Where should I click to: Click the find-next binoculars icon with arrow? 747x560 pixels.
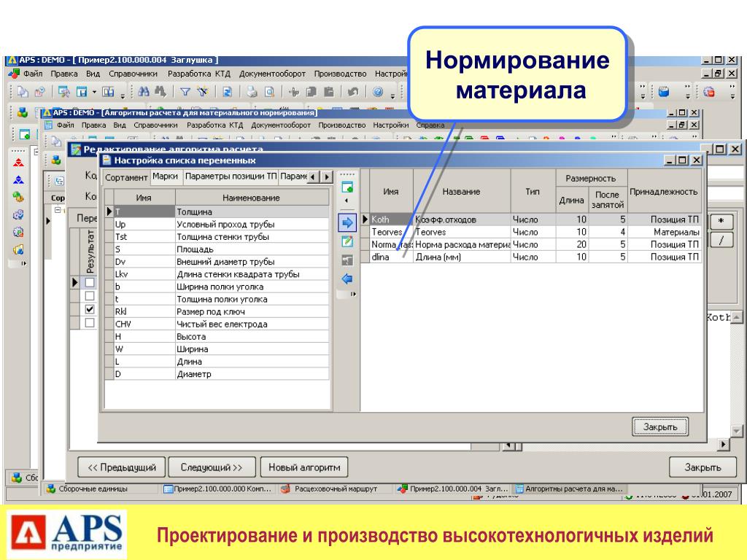click(x=160, y=91)
